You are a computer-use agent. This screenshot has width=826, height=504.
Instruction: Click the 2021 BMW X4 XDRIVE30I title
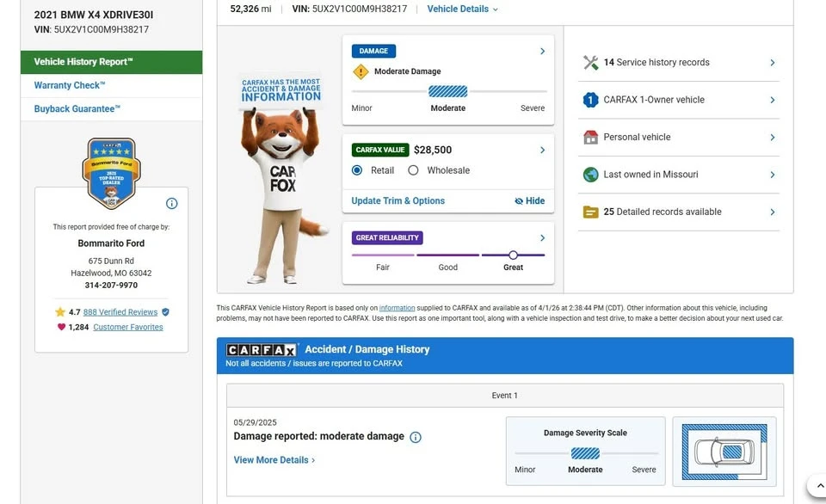coord(94,15)
